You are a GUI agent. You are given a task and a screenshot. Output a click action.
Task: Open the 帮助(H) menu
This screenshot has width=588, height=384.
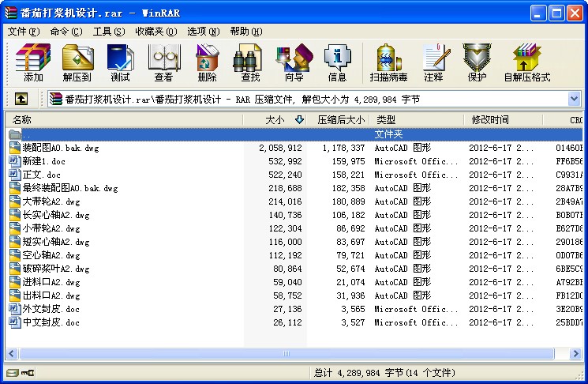(x=246, y=32)
